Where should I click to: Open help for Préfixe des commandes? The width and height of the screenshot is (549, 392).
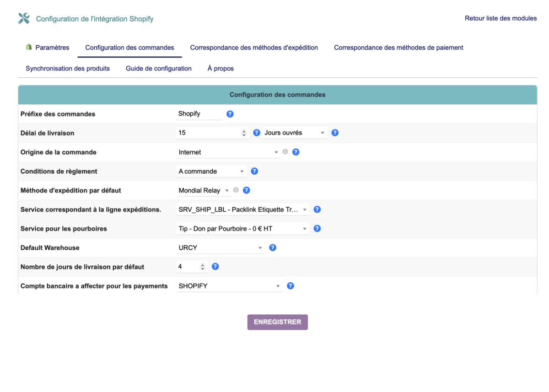(x=230, y=113)
